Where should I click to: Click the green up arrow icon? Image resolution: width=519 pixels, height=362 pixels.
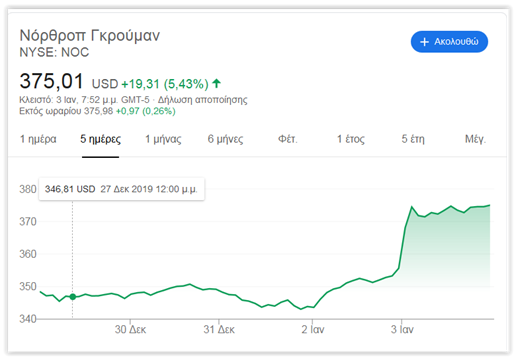click(216, 83)
